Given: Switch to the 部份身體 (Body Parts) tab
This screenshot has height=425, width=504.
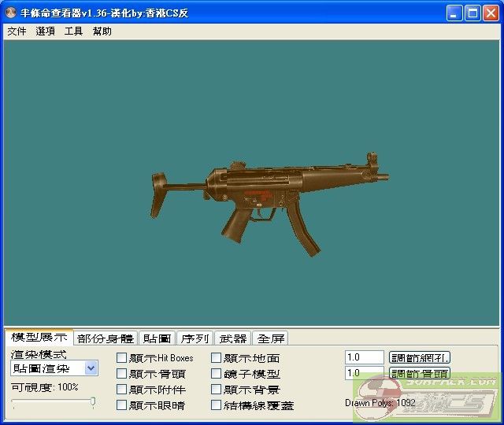Looking at the screenshot, I should click(106, 338).
